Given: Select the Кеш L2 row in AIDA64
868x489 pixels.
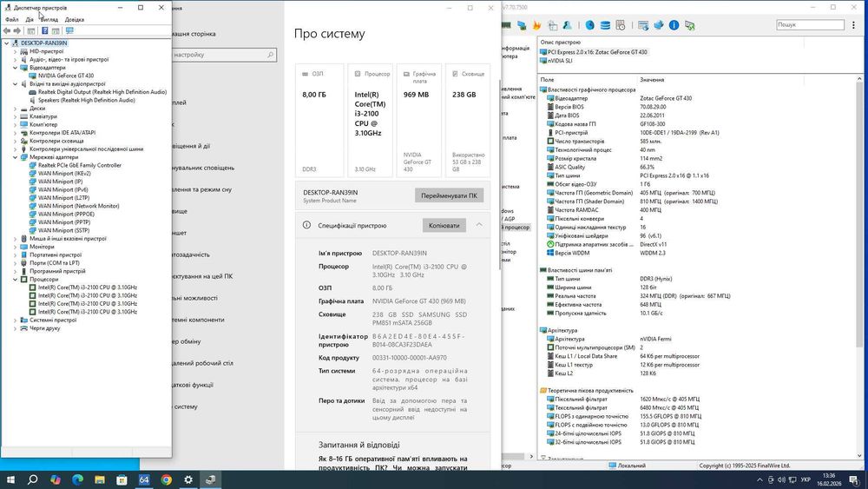Looking at the screenshot, I should [564, 373].
